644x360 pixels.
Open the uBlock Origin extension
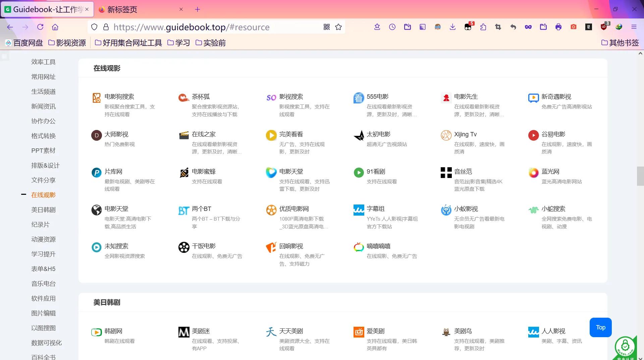click(604, 27)
